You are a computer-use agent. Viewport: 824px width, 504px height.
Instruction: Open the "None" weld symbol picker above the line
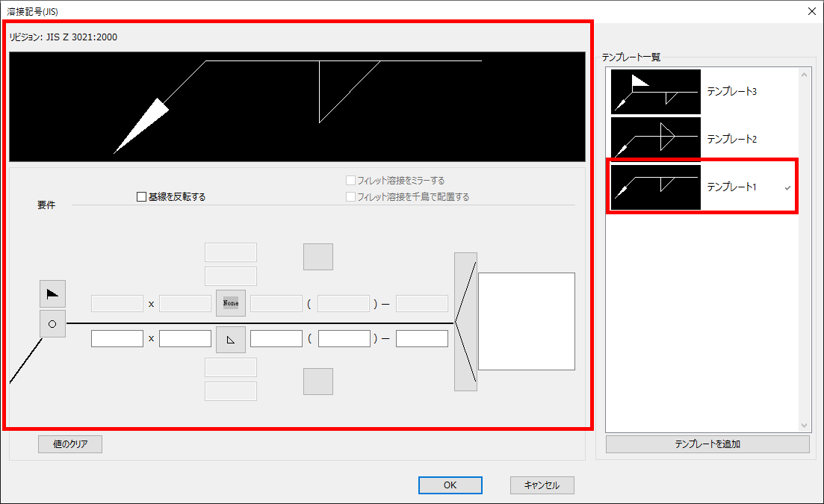coord(231,303)
